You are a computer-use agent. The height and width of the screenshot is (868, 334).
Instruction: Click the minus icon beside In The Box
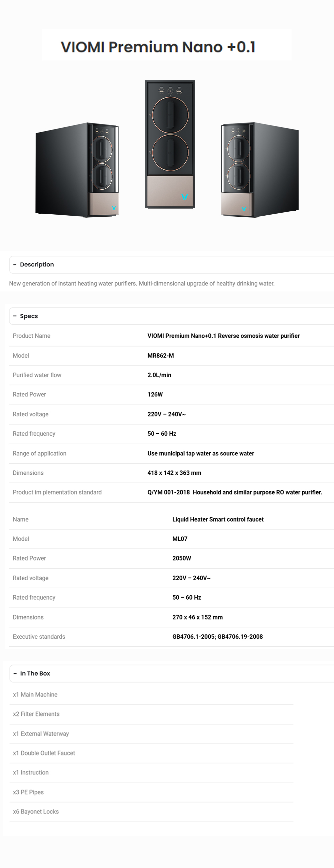point(15,673)
